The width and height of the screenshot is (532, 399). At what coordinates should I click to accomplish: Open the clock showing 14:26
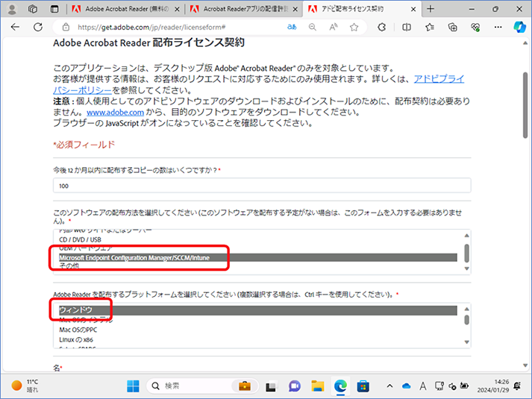click(493, 386)
